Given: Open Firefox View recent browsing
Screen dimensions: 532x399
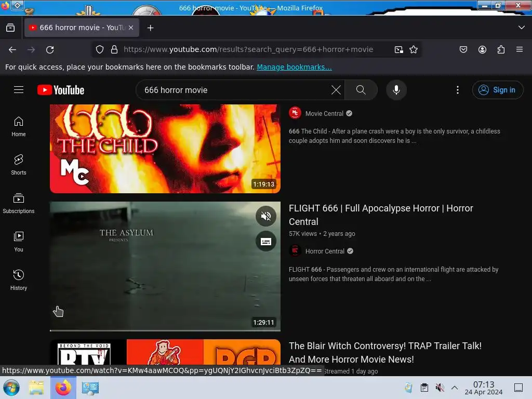Looking at the screenshot, I should tap(10, 28).
